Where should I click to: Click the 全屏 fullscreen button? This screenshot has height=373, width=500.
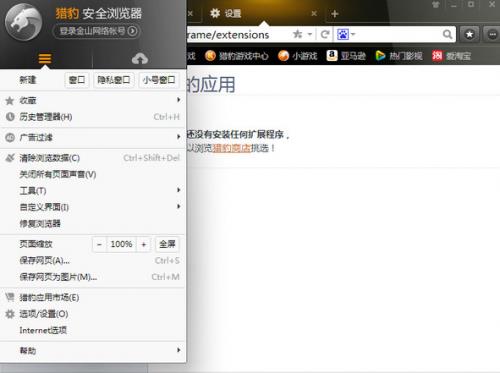[167, 244]
